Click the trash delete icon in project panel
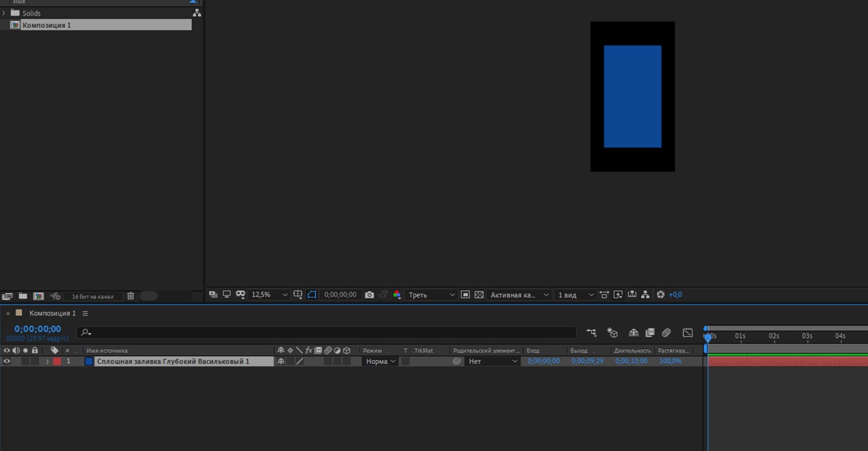Screen dimensions: 868x451 click(131, 296)
